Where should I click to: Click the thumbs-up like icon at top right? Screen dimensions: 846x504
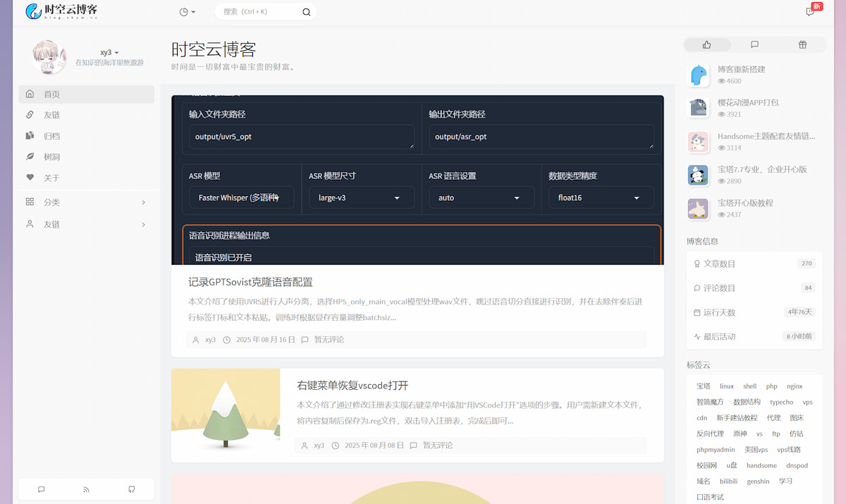click(706, 44)
